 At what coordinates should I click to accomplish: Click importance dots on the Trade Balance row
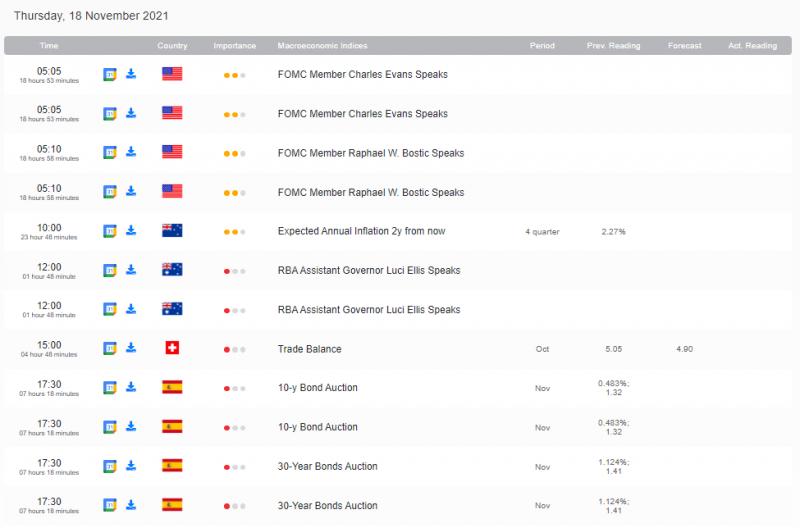[234, 349]
